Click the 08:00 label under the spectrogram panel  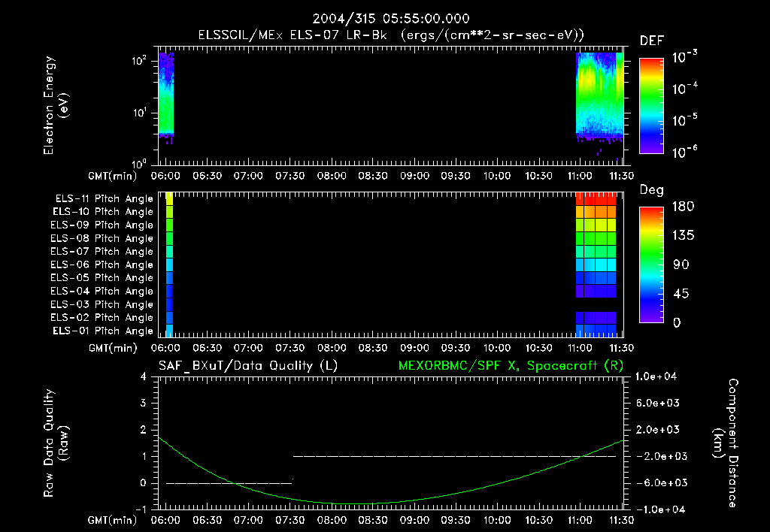pyautogui.click(x=332, y=176)
